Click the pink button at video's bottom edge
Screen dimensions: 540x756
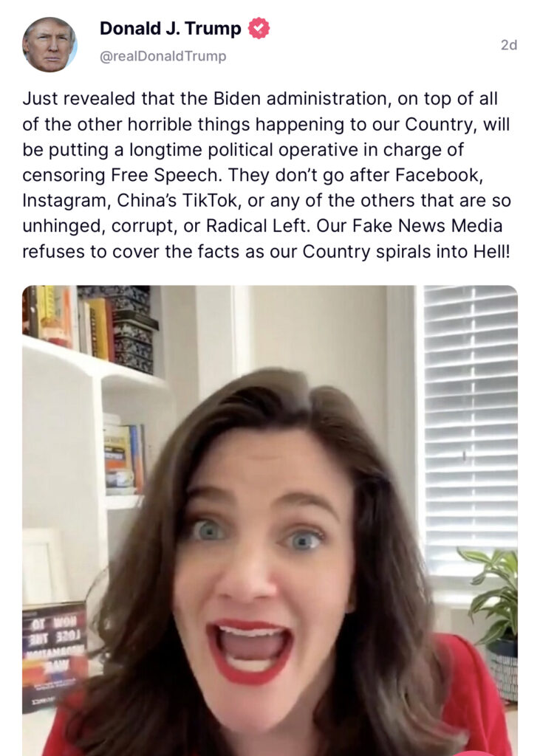tap(475, 752)
